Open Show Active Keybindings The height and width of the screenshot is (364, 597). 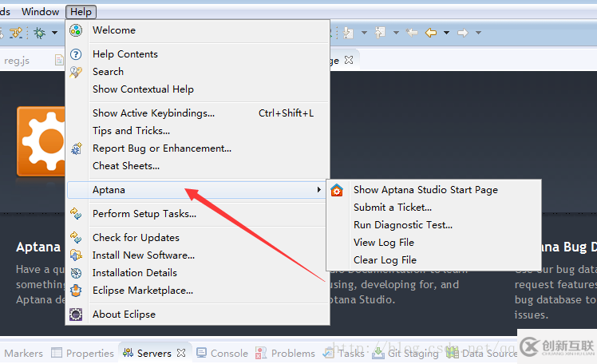click(x=198, y=113)
